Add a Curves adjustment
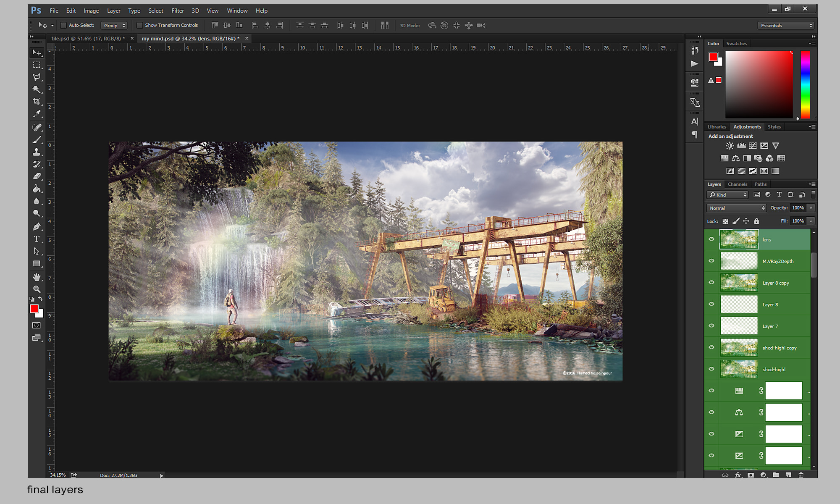Screen dimensions: 840x504 point(753,146)
